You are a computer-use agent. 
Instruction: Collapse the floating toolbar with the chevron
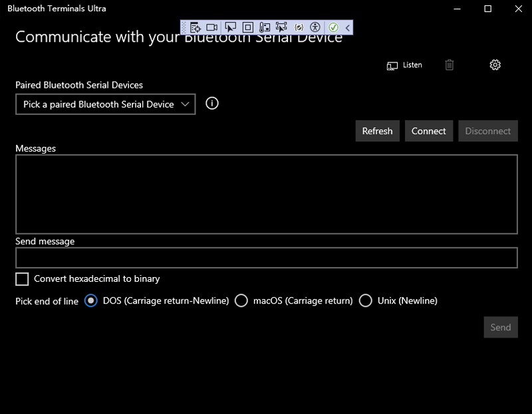347,27
